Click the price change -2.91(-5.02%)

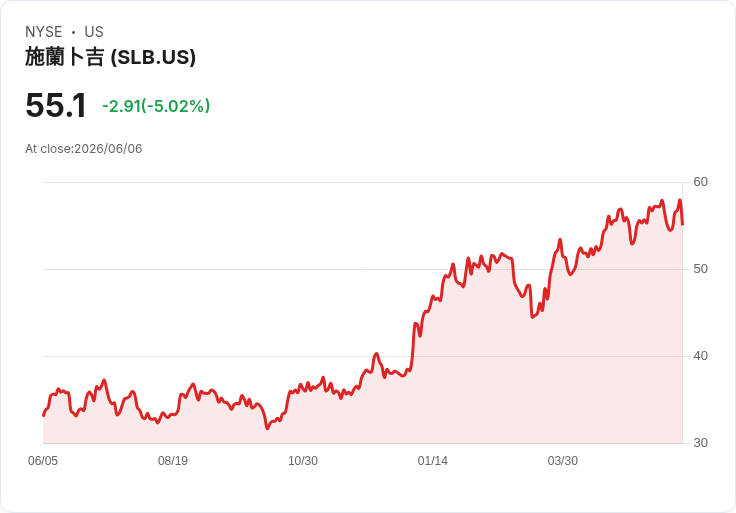[x=156, y=106]
